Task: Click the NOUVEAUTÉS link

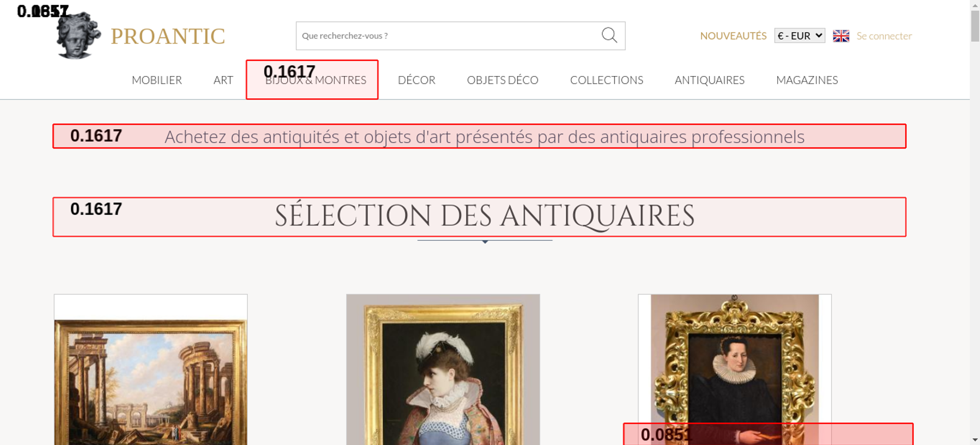Action: [733, 36]
